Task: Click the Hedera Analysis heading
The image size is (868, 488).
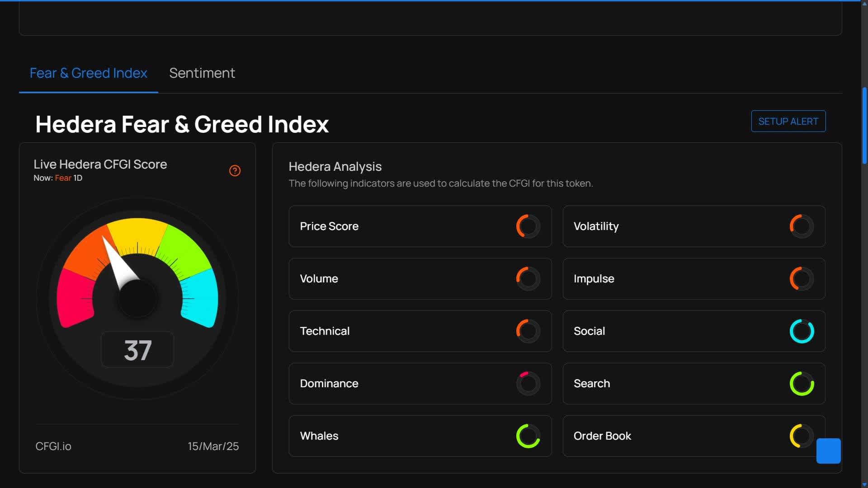Action: 335,167
